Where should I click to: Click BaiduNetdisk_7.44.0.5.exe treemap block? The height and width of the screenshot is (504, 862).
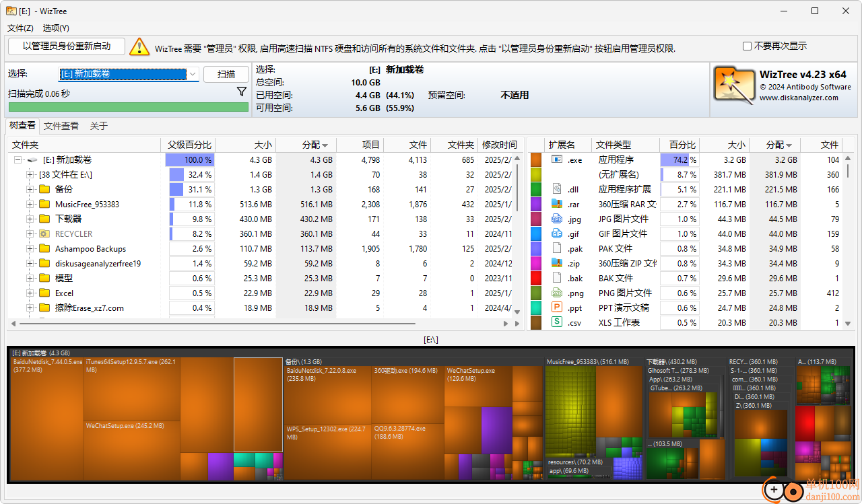(47, 417)
